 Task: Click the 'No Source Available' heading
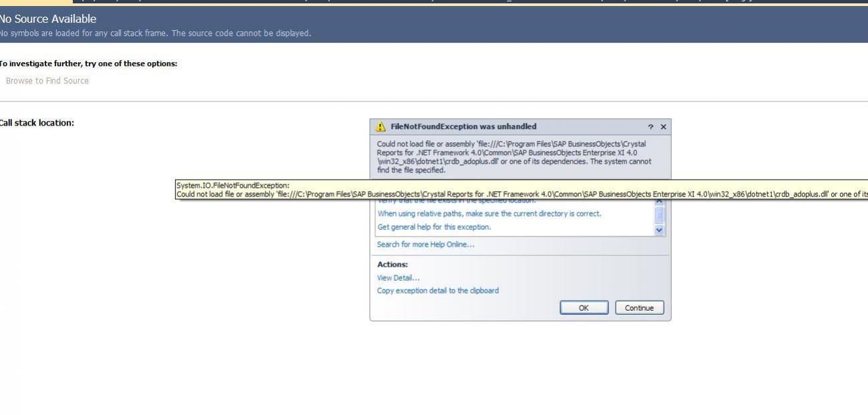(x=48, y=19)
